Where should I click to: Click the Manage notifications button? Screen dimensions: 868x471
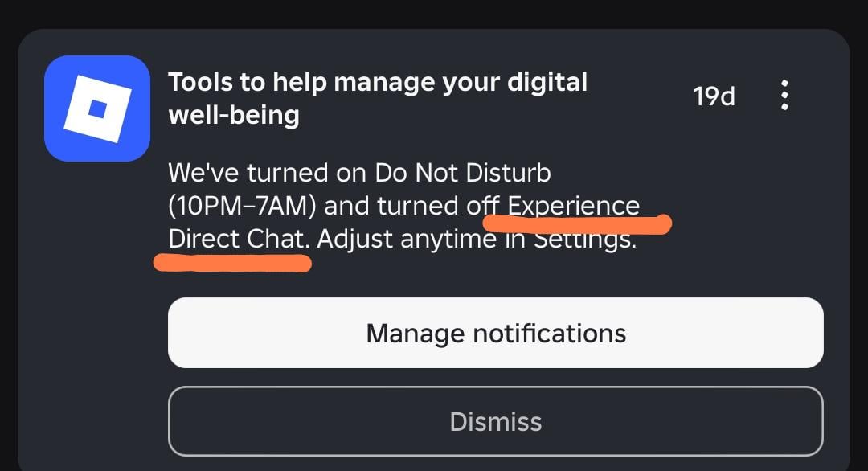click(x=495, y=333)
